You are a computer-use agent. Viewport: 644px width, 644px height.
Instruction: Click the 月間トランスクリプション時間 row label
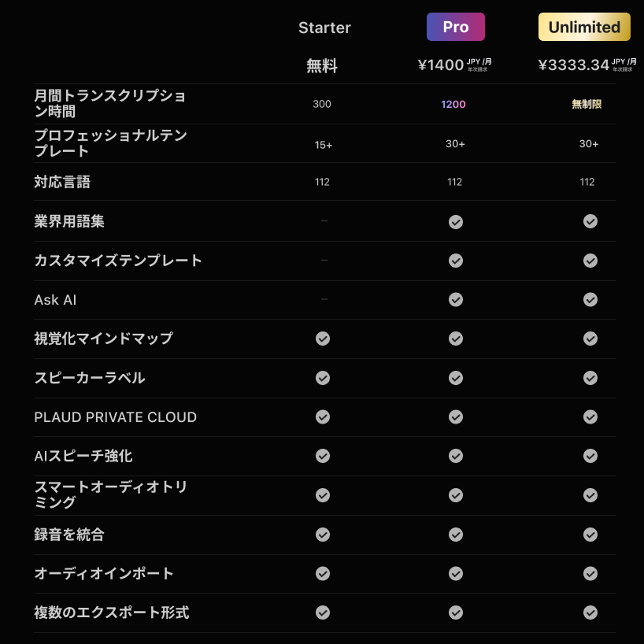[x=110, y=104]
